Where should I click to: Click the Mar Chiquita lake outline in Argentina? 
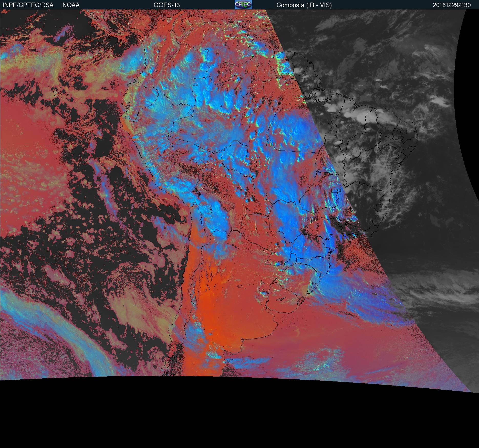click(x=239, y=287)
